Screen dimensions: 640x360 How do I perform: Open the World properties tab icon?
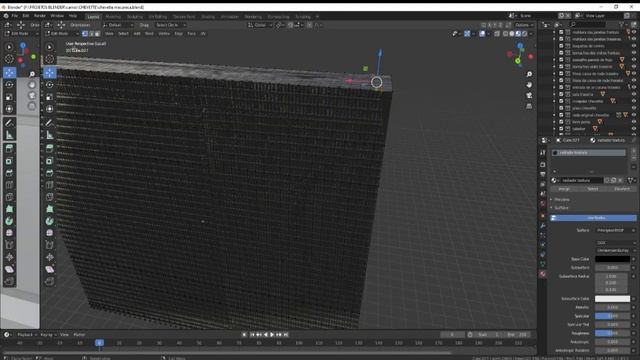pos(543,204)
